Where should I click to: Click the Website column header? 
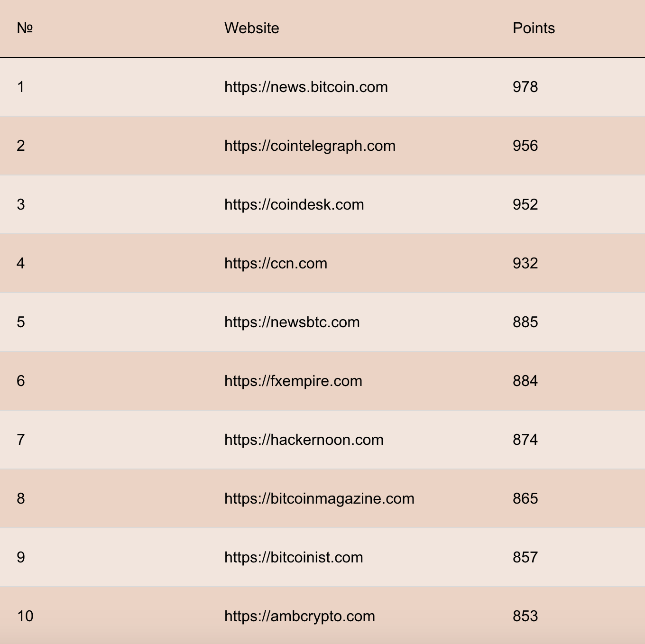click(251, 28)
